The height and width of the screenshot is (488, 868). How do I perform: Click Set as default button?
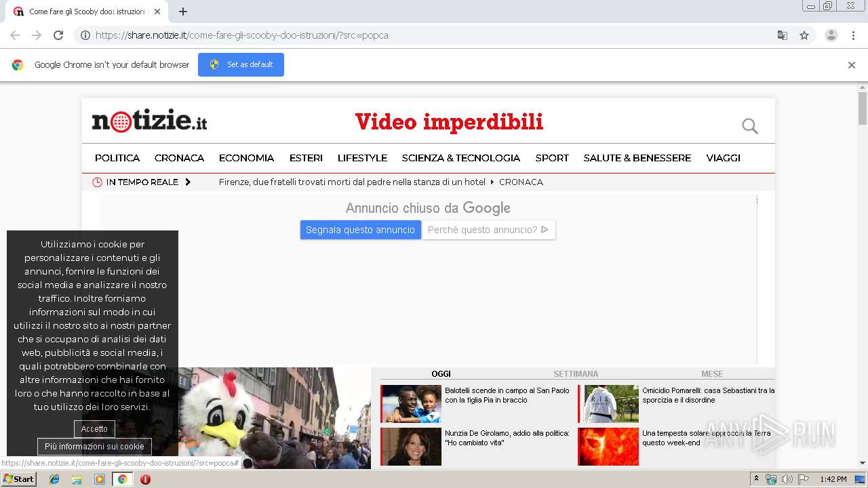241,64
